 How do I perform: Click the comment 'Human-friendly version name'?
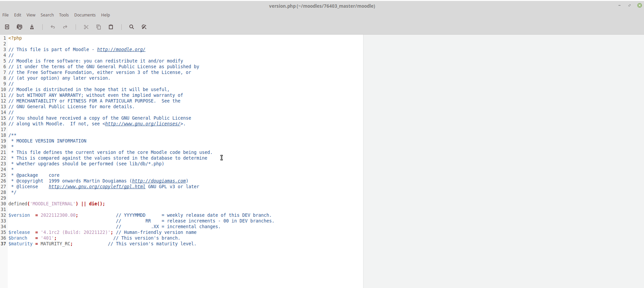[x=160, y=232]
